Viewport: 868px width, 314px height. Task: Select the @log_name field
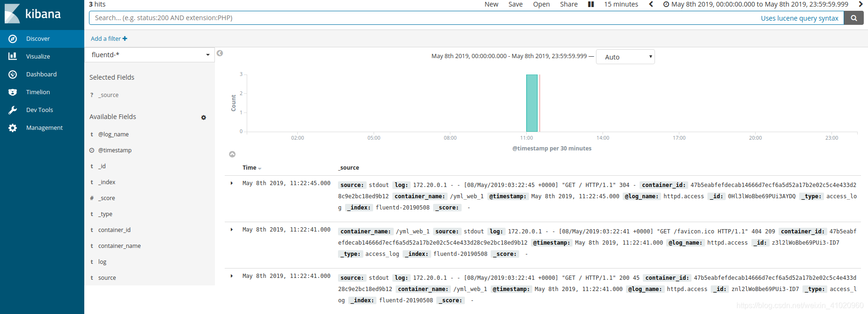tap(113, 135)
